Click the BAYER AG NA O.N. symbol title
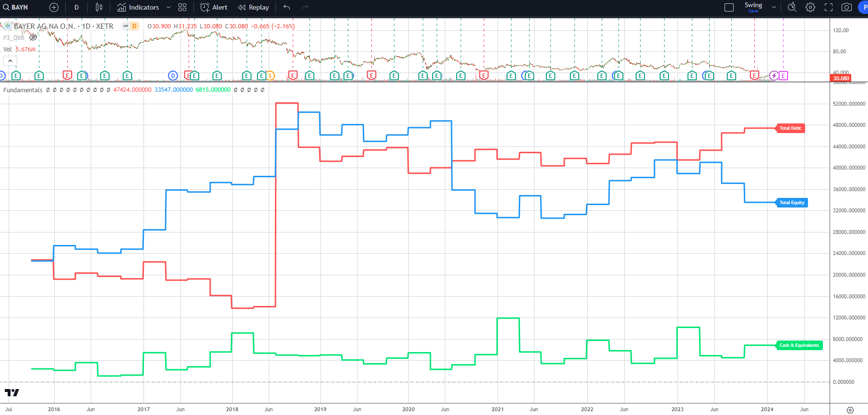The image size is (868, 415). point(63,26)
